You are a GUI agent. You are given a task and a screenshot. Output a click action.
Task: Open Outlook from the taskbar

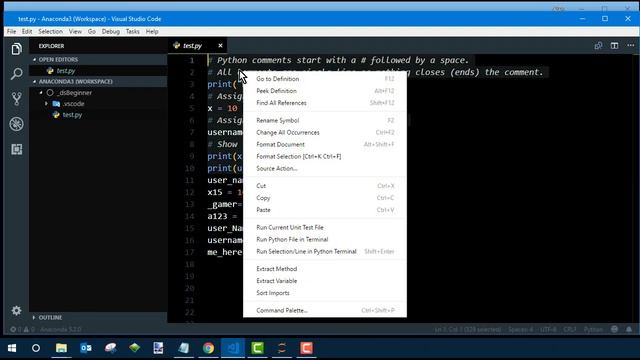coord(86,348)
